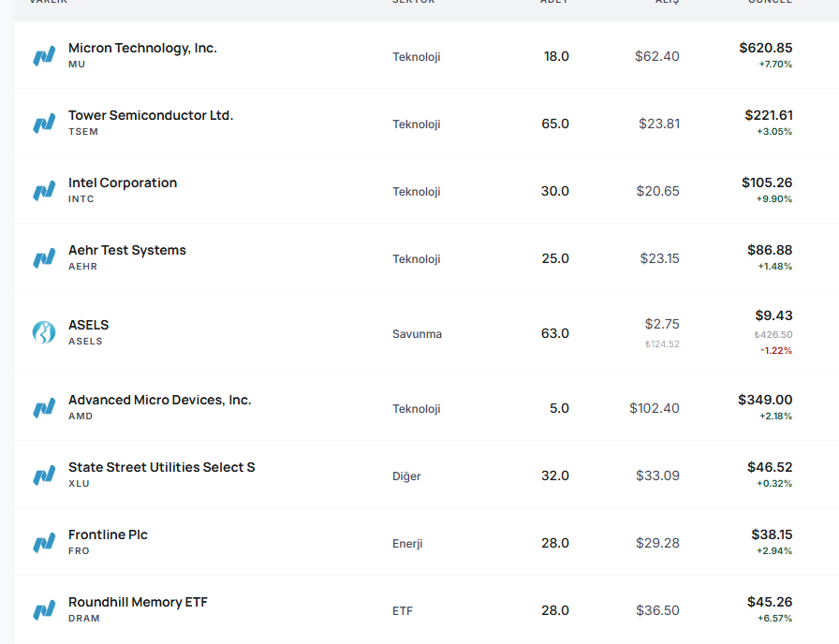Click the Advanced Micro Devices logo icon

tap(44, 407)
